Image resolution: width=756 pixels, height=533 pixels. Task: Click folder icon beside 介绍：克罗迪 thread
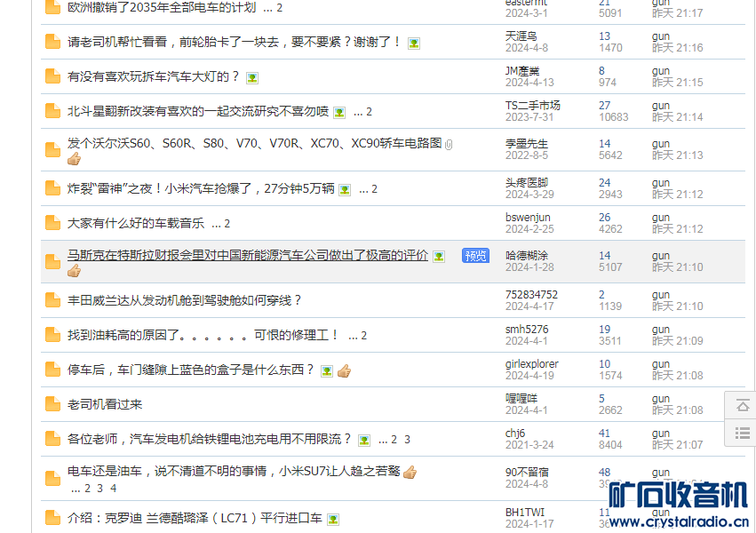point(52,518)
